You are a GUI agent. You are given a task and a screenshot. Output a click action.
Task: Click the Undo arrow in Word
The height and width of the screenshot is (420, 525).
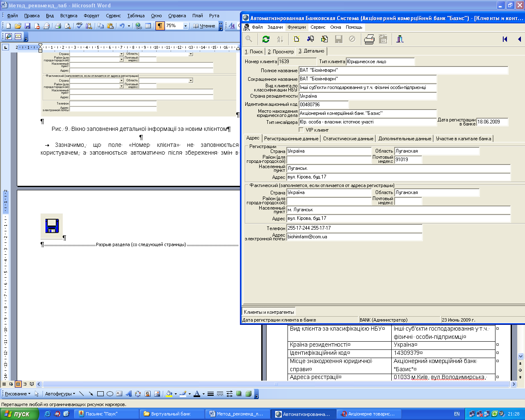point(122,26)
